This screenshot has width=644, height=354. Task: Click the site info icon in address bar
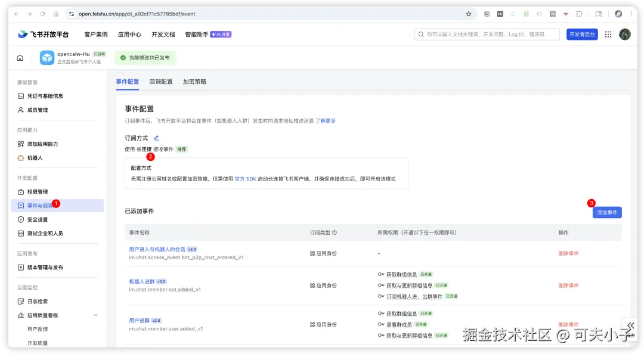[72, 14]
